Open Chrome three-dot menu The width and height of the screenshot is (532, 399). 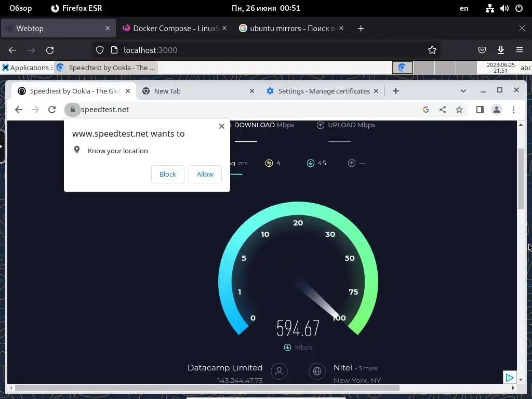513,110
